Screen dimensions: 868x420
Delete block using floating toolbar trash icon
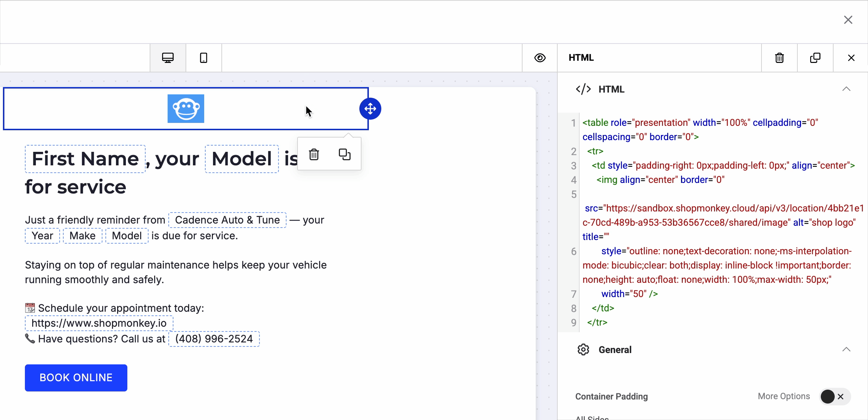pos(314,154)
